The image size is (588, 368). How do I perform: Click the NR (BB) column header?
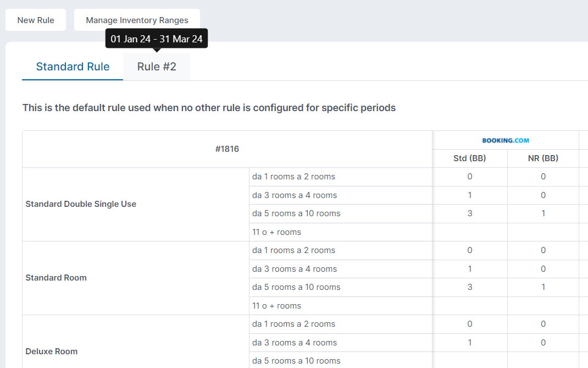point(543,158)
